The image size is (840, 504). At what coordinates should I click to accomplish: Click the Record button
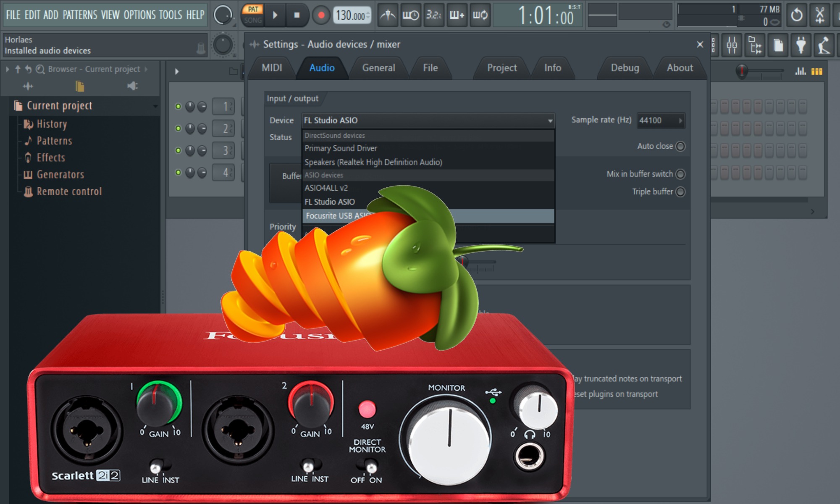321,16
